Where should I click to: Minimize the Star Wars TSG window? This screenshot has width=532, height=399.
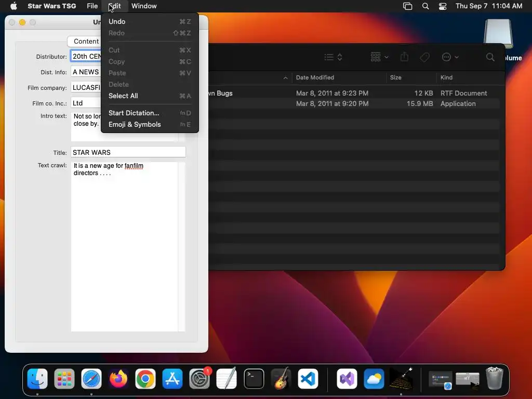coord(22,22)
